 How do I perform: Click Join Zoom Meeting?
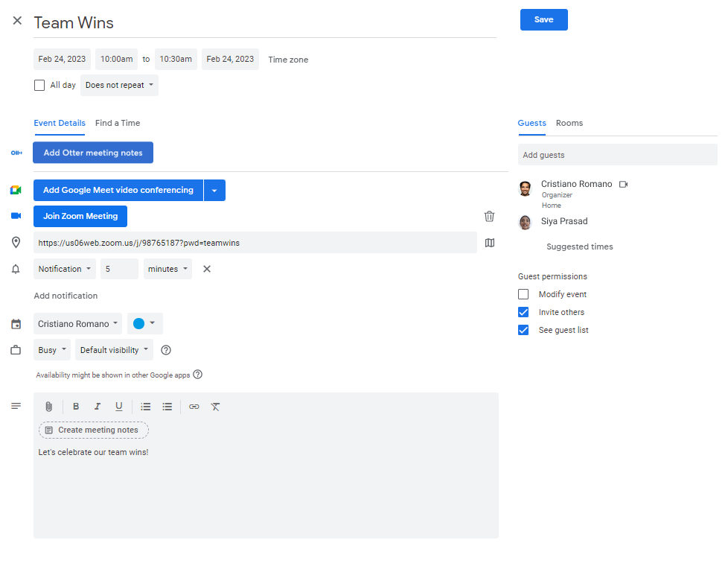coord(80,216)
